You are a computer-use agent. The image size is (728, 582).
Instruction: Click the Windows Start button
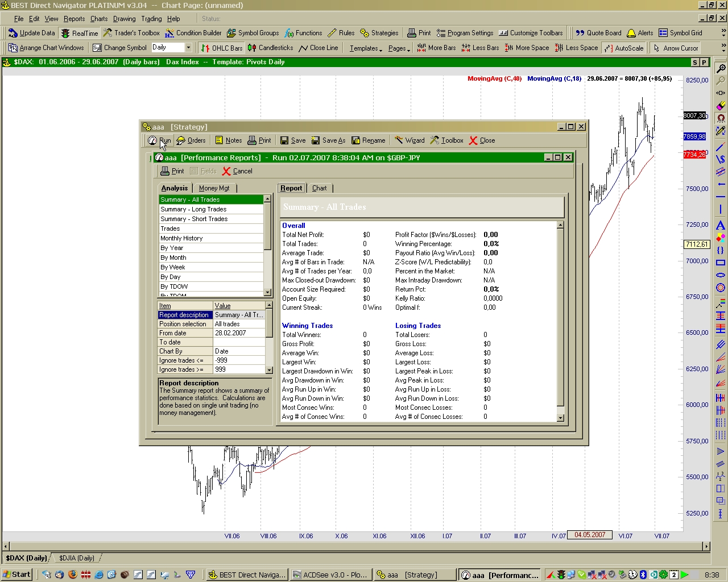(16, 575)
